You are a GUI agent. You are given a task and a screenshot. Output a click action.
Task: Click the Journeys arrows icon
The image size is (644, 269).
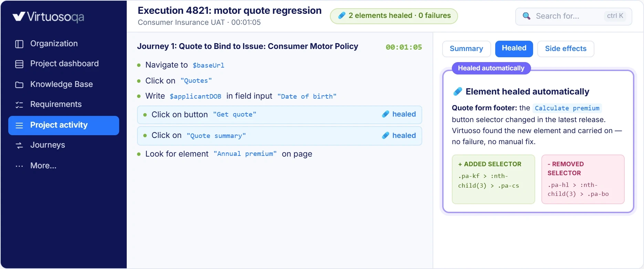click(x=19, y=145)
